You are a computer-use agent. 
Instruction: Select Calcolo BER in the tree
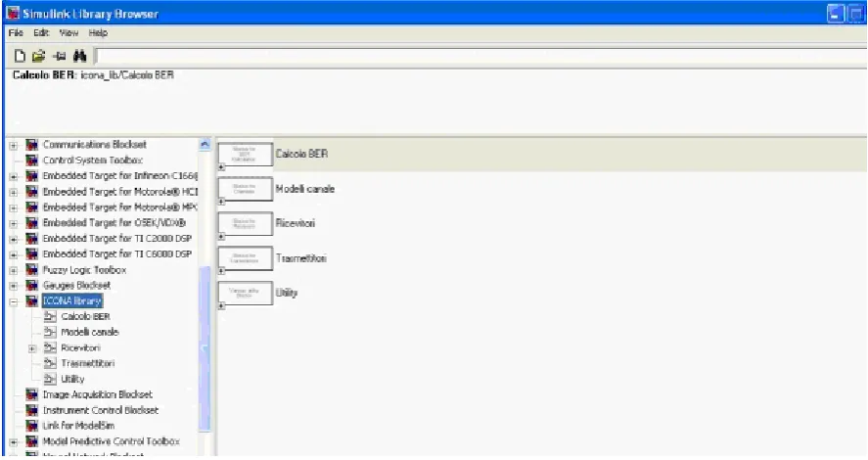click(x=86, y=317)
